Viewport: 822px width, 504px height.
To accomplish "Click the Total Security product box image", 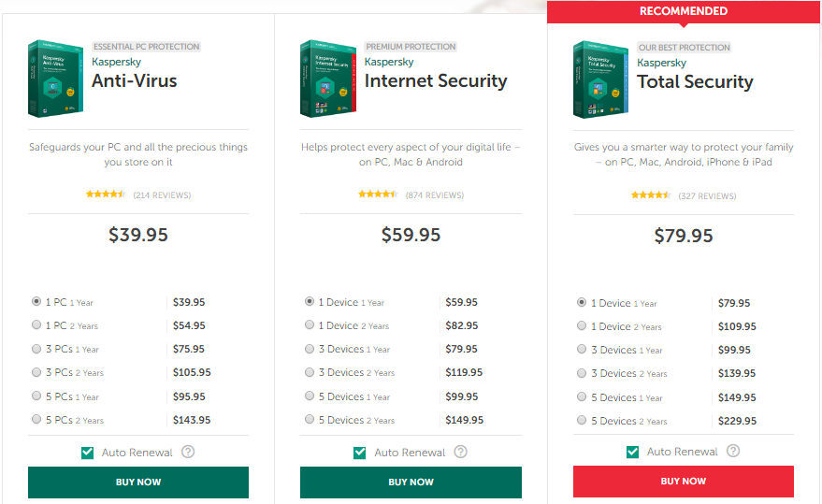I will coord(600,79).
